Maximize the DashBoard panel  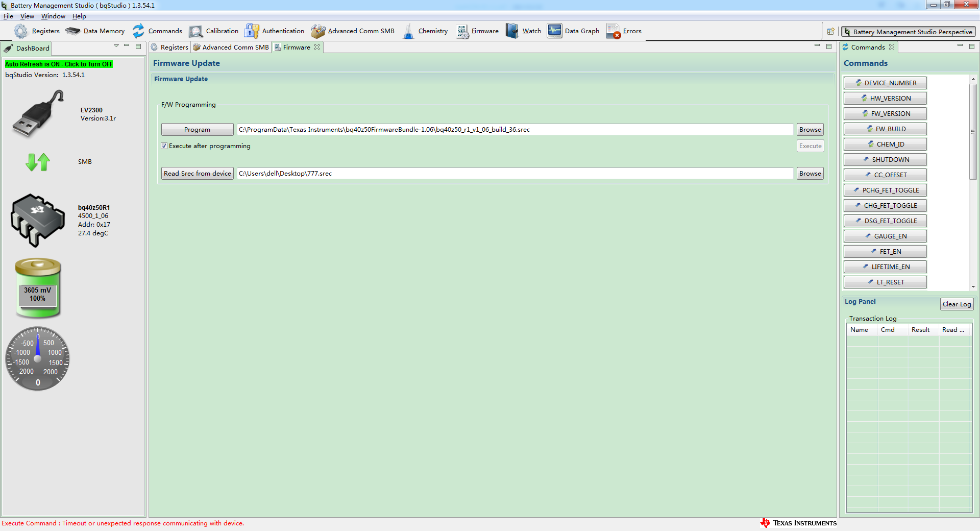(138, 46)
